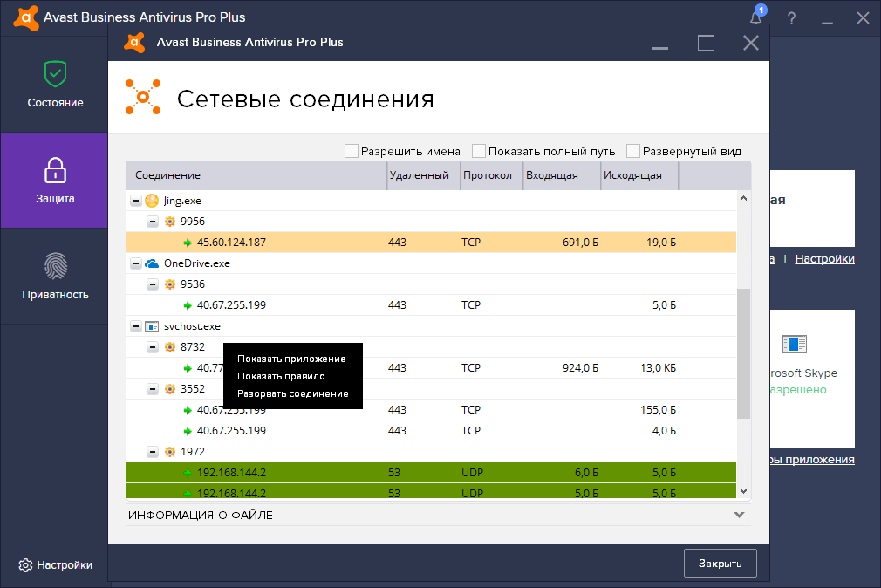881x588 pixels.
Task: Open the help question mark icon
Action: pos(792,18)
